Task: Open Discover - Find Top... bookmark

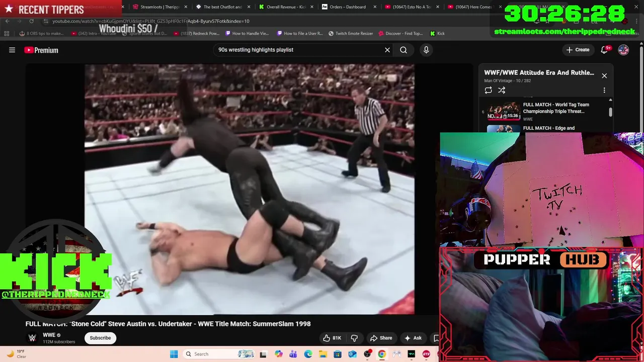Action: click(400, 34)
